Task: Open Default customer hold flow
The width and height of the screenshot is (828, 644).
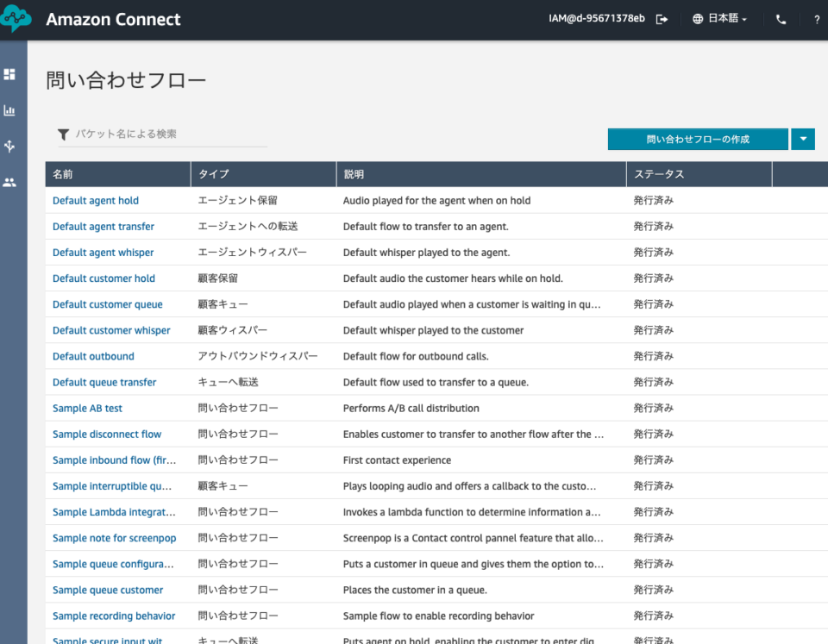Action: point(104,278)
